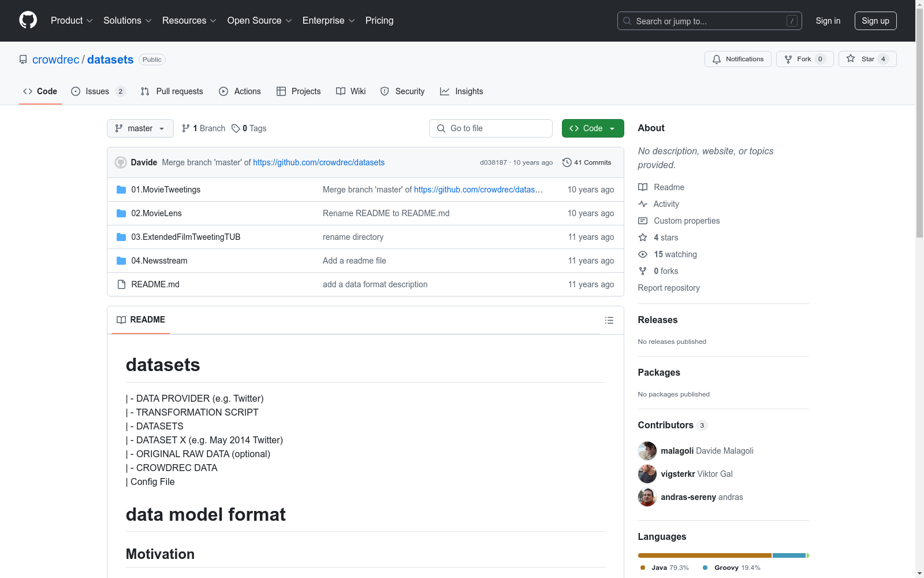Click the page vertical scrollbar thumb

[919, 123]
